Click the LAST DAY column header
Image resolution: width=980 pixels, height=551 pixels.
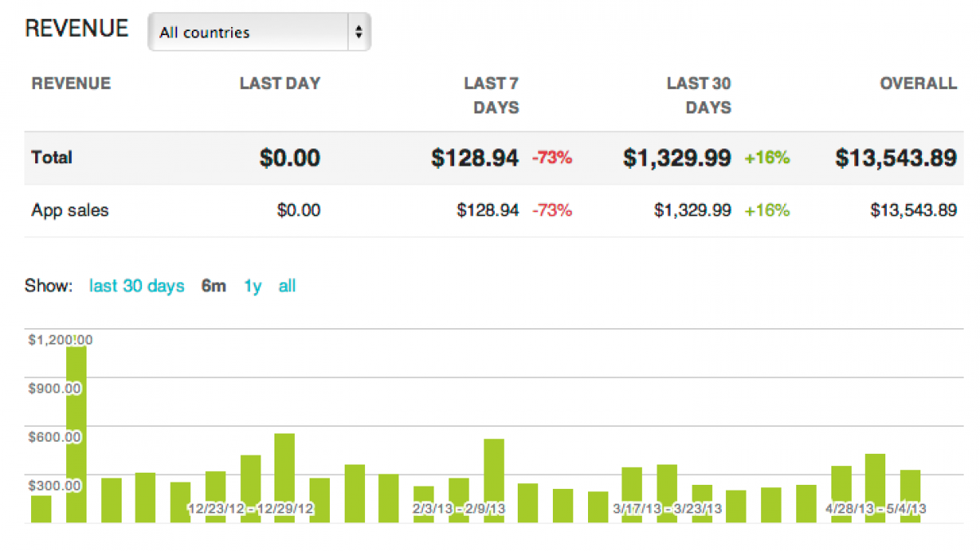(x=279, y=83)
